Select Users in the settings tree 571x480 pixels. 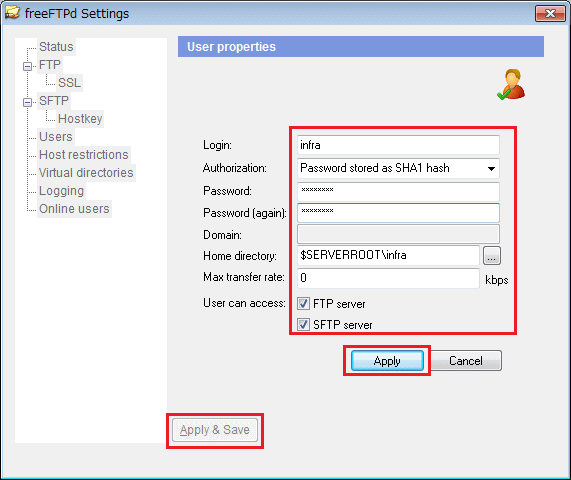coord(56,137)
